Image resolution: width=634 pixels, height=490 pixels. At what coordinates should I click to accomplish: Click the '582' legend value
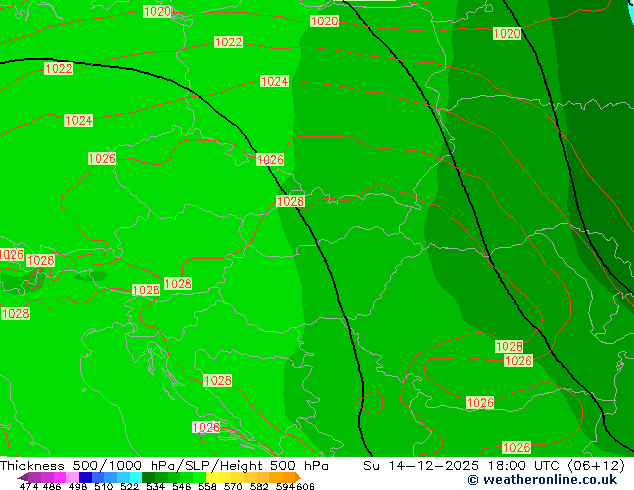pyautogui.click(x=259, y=486)
